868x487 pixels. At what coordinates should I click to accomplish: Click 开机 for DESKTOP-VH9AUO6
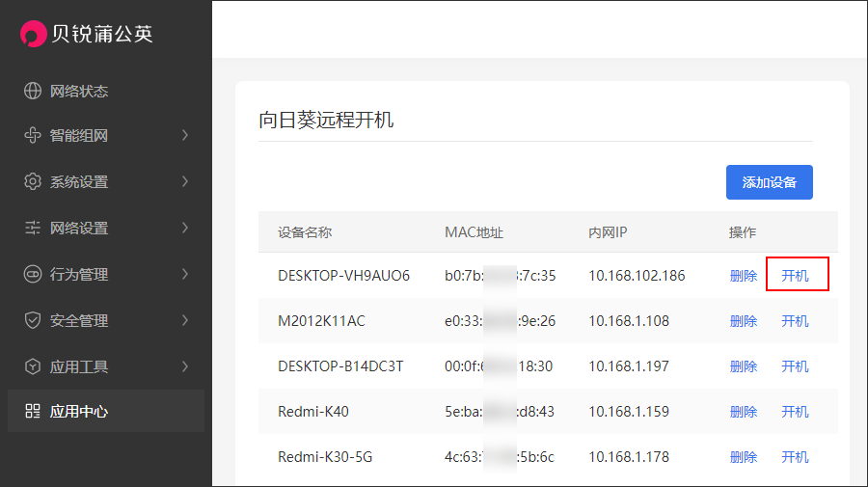tap(795, 276)
